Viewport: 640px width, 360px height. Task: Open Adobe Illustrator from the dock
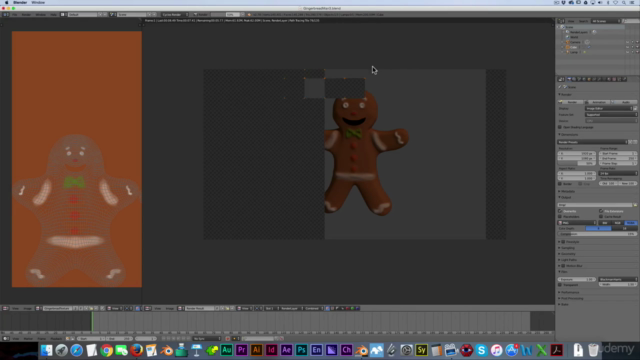(x=256, y=350)
